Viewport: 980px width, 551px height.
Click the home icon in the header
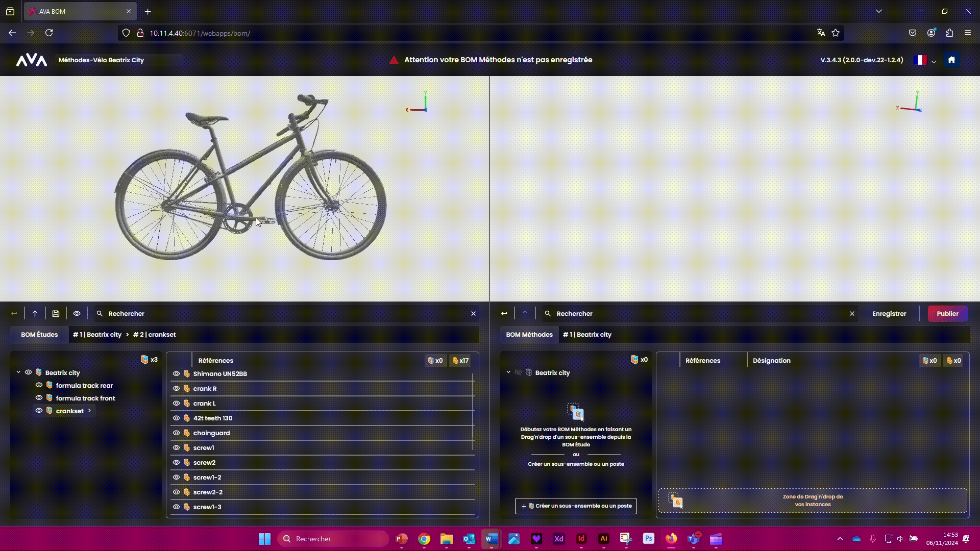click(x=951, y=60)
